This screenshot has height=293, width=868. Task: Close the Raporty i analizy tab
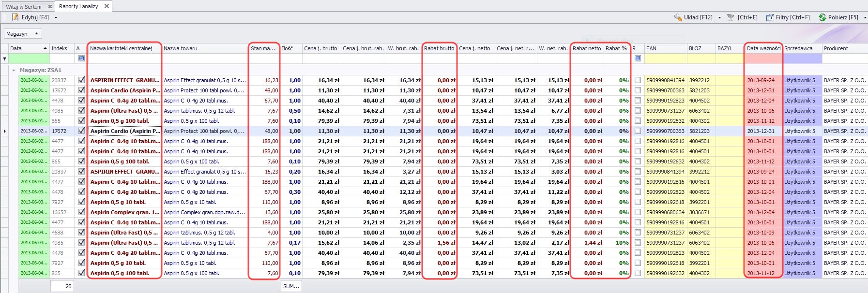point(107,6)
